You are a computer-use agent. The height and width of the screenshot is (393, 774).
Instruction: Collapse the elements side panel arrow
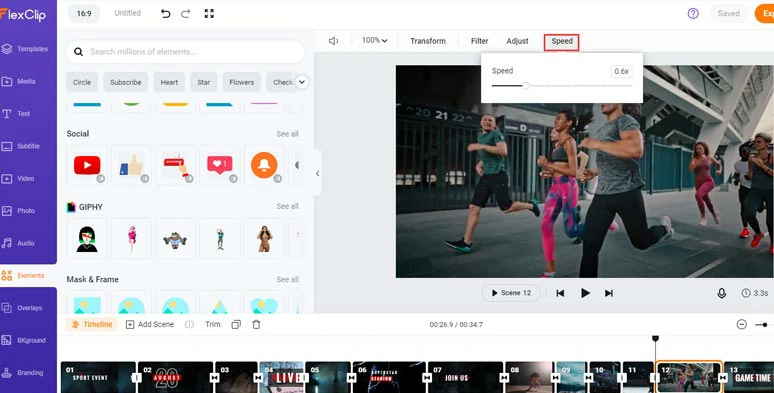coord(317,173)
